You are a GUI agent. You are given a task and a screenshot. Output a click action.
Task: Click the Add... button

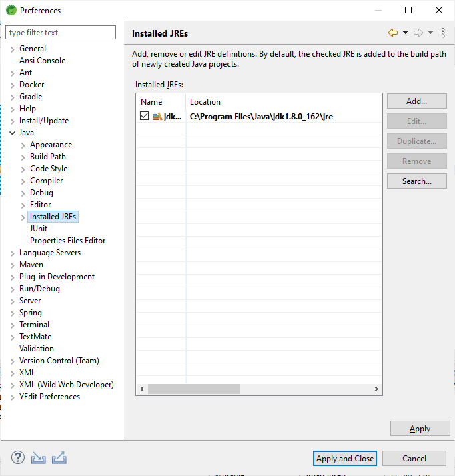(x=416, y=101)
